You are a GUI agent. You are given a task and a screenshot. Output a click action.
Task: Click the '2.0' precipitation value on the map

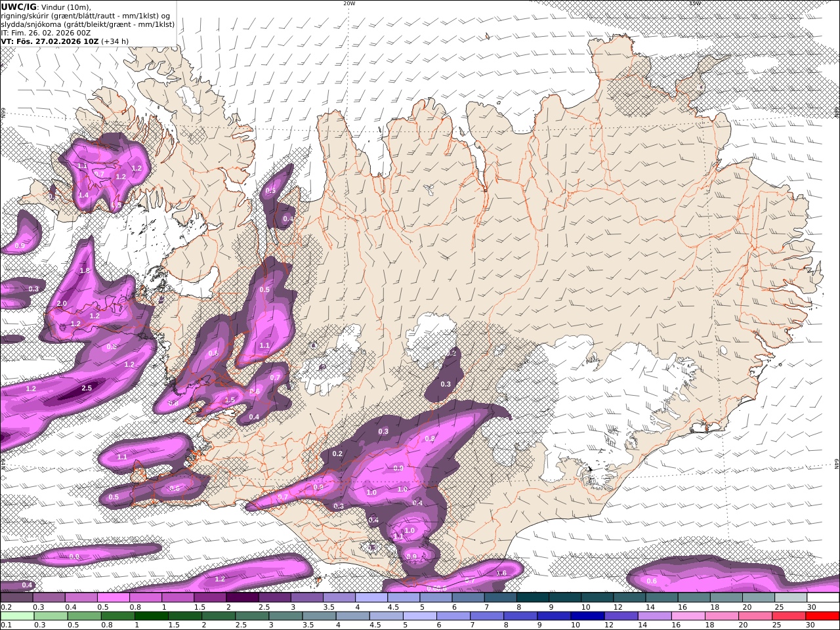coord(62,303)
